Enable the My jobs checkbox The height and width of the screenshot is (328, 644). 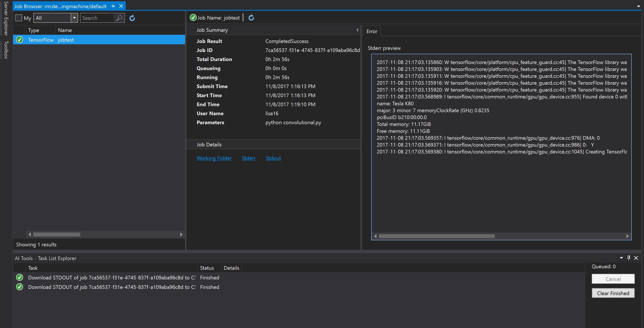19,18
